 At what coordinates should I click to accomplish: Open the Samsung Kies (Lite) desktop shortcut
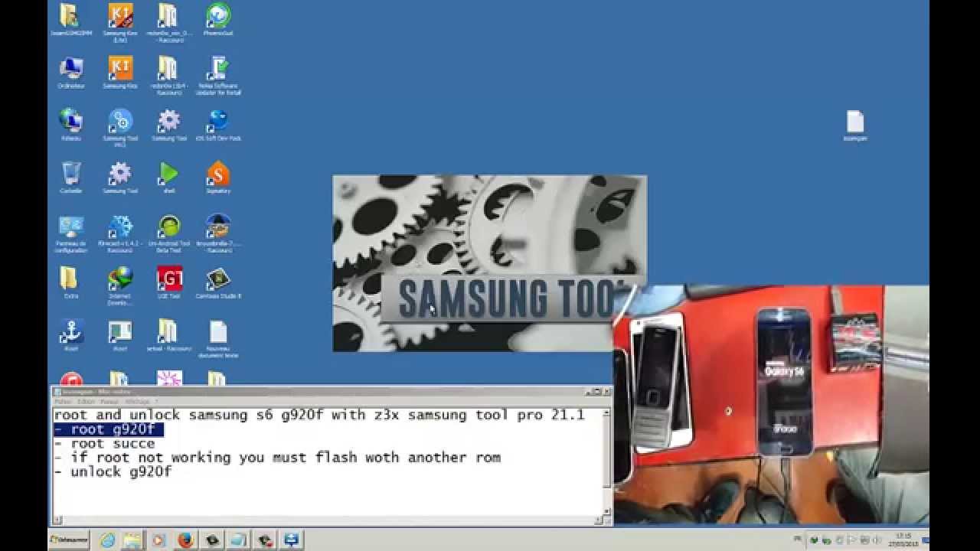[x=120, y=21]
